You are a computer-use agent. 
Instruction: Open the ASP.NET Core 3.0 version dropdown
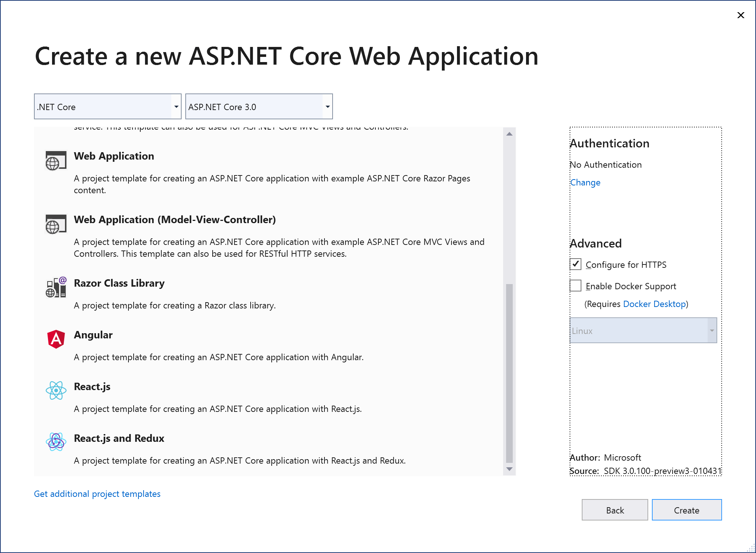tap(259, 106)
